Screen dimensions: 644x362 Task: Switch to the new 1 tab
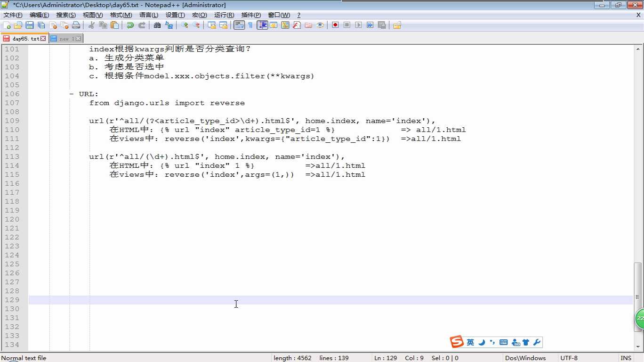[66, 39]
